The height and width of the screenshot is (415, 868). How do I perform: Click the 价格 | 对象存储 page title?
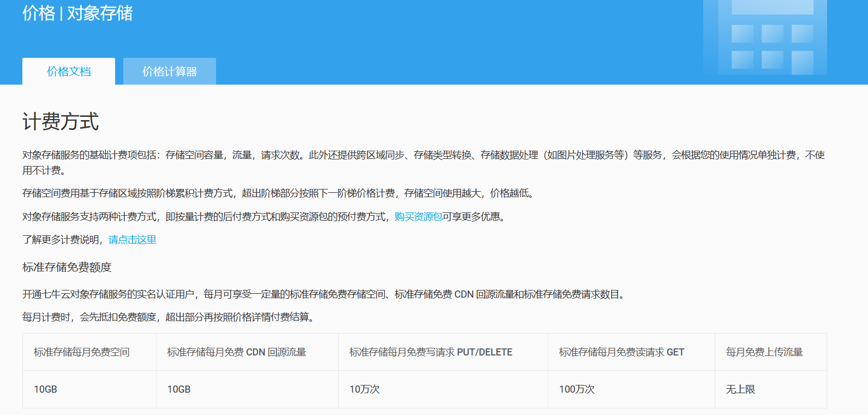[77, 13]
